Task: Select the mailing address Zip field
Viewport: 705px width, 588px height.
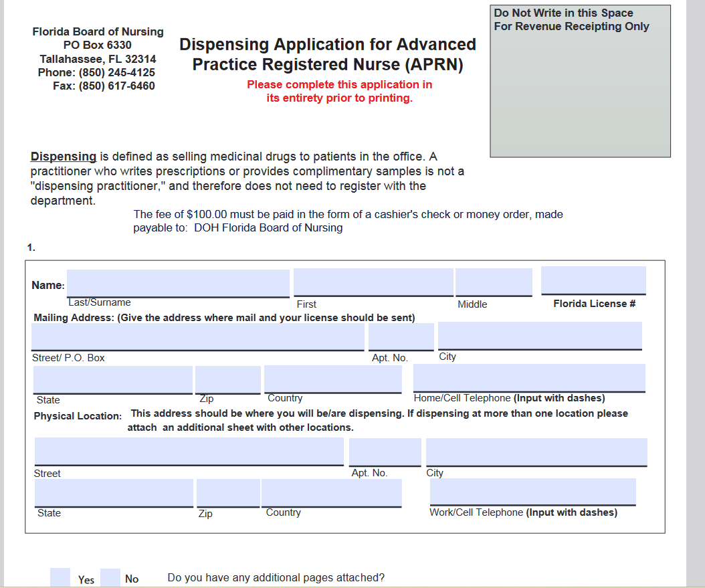Action: [x=227, y=378]
